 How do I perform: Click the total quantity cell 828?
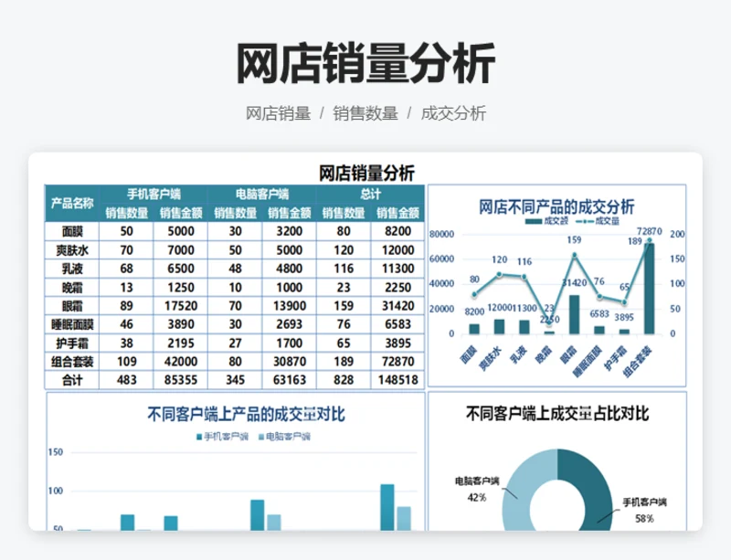pos(344,380)
